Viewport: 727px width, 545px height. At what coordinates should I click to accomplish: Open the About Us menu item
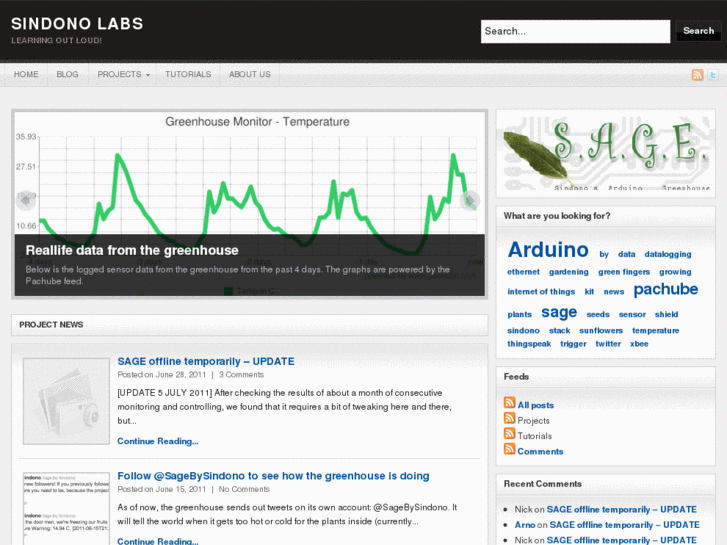pos(249,74)
